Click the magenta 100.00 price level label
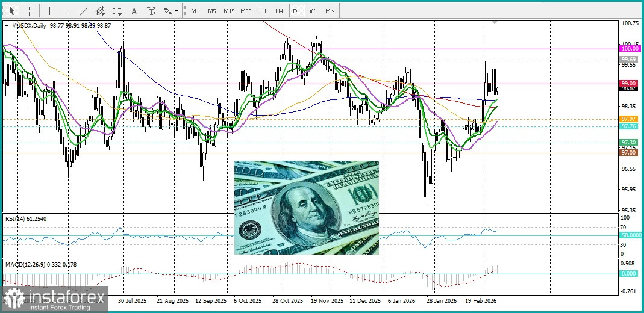 point(629,48)
